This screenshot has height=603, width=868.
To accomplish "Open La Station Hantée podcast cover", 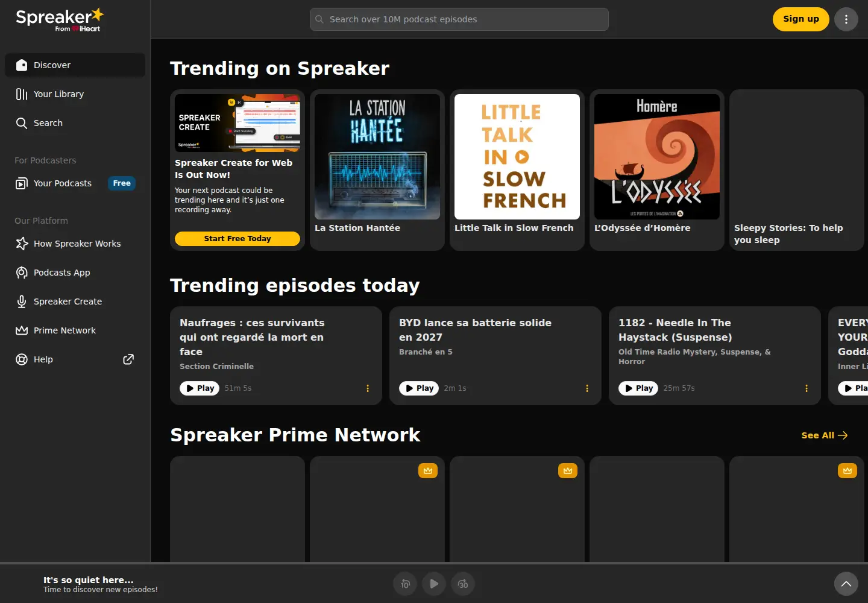I will click(377, 157).
